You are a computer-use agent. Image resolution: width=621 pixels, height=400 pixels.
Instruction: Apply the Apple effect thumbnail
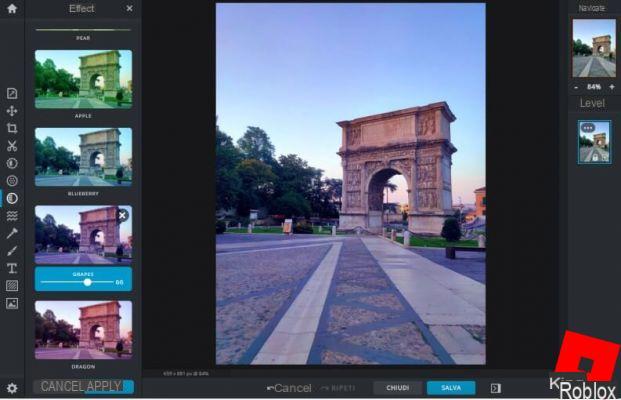pos(83,79)
